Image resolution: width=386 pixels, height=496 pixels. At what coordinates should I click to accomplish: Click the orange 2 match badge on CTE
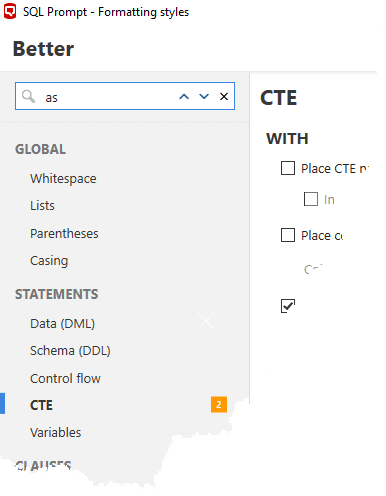(x=219, y=405)
